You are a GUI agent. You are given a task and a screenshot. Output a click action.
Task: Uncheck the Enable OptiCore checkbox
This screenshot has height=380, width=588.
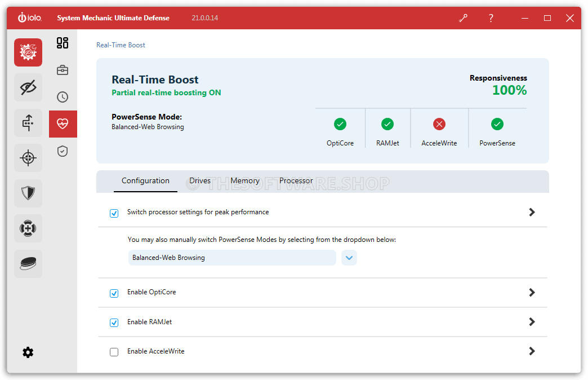pos(114,293)
